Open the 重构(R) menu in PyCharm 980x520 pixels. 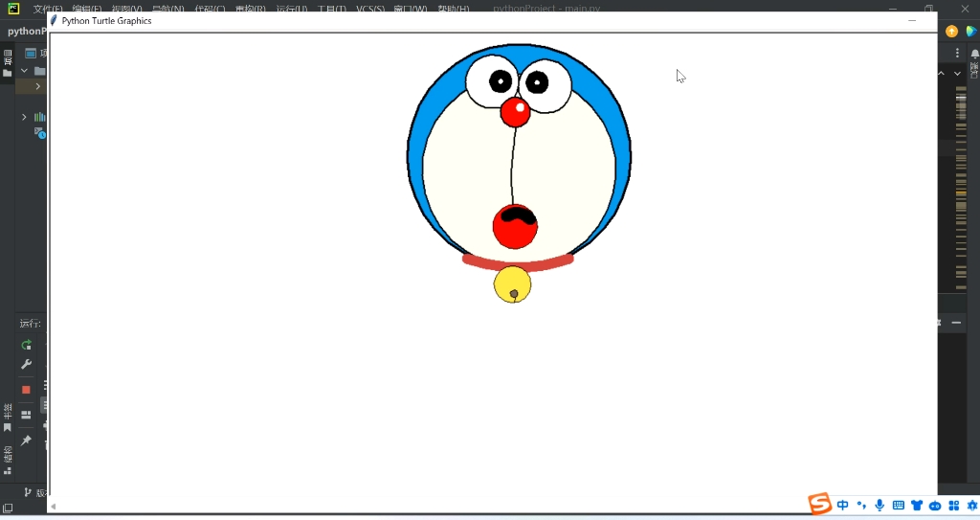click(250, 9)
